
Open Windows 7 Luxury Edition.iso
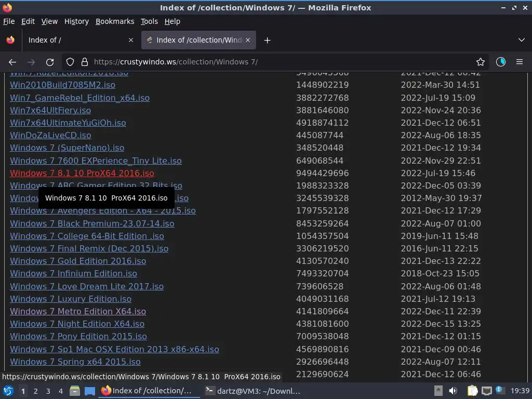tap(71, 299)
